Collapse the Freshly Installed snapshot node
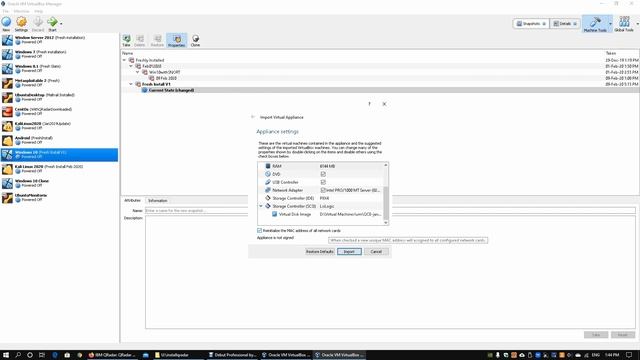 pos(124,60)
